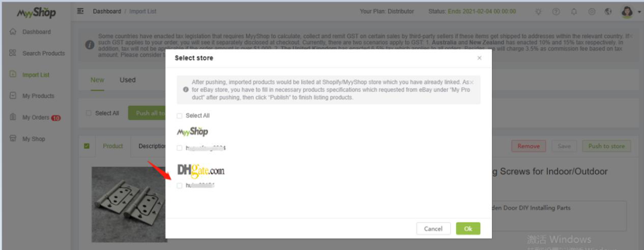
Task: Switch to the Used tab
Action: pyautogui.click(x=128, y=80)
